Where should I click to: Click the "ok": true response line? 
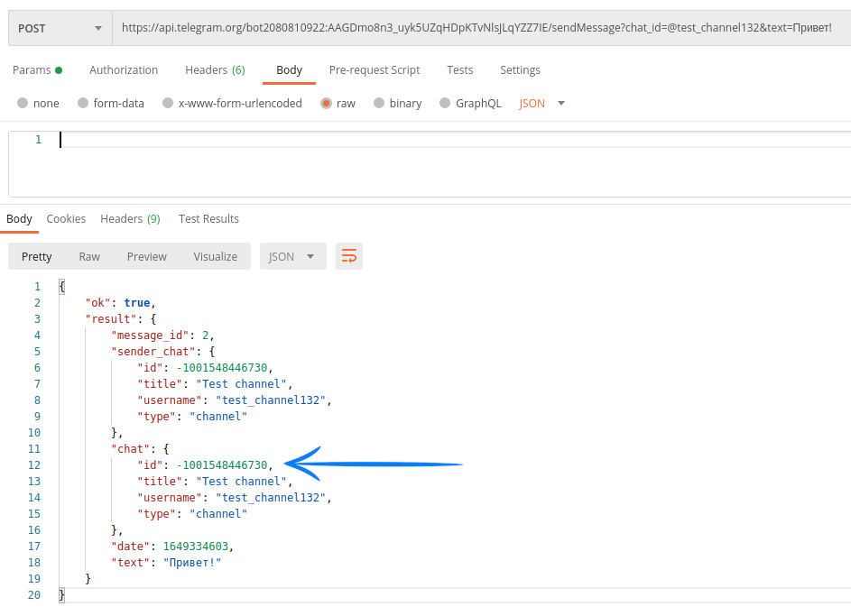click(x=121, y=302)
